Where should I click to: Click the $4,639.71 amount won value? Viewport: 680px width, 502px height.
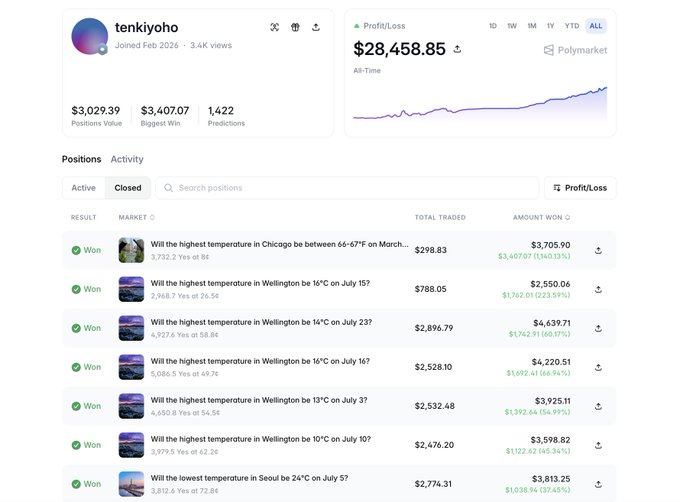pos(552,323)
